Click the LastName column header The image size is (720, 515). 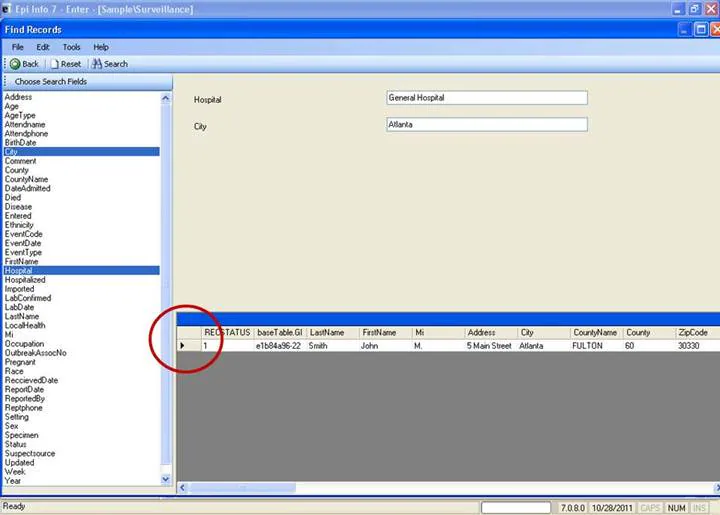(x=326, y=332)
